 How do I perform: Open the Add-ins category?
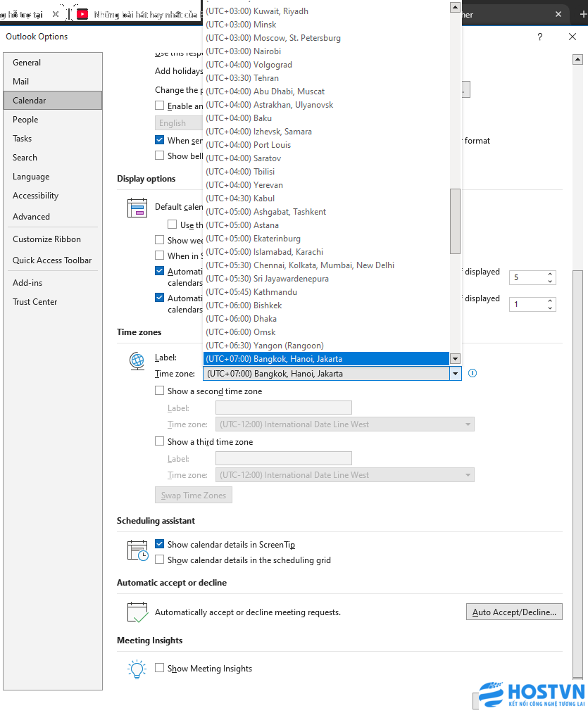pos(53,283)
